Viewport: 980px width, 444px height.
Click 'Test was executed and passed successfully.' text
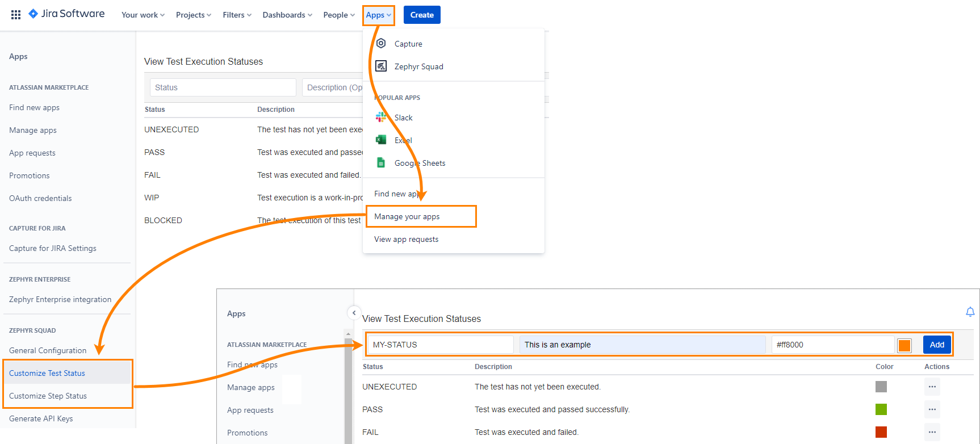pos(552,409)
